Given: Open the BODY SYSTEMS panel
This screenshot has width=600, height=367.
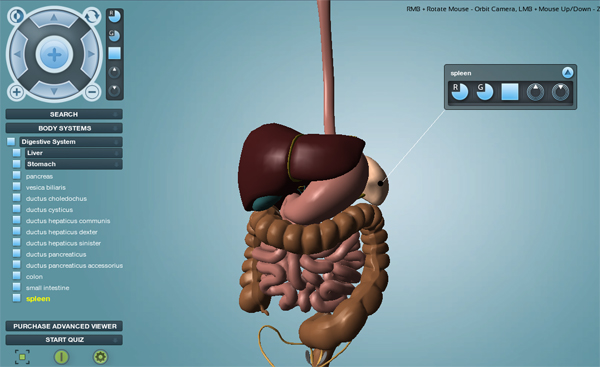Looking at the screenshot, I should coord(64,128).
